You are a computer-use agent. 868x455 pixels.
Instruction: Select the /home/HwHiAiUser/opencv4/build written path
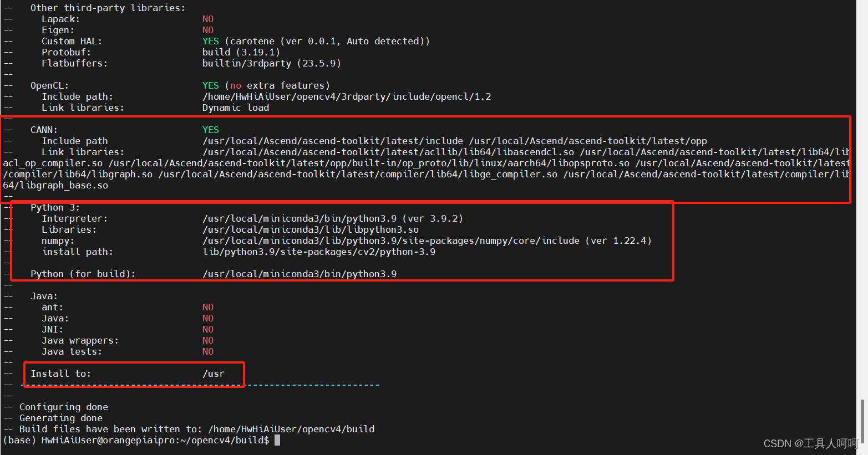pos(291,429)
